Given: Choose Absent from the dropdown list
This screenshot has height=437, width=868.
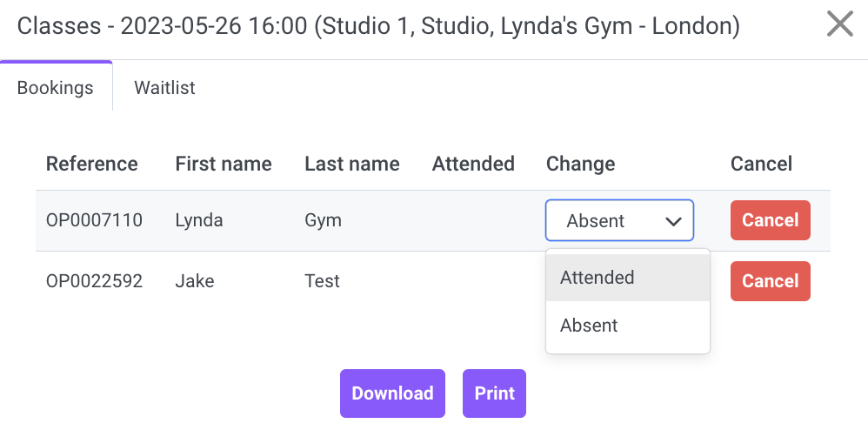Looking at the screenshot, I should point(628,325).
